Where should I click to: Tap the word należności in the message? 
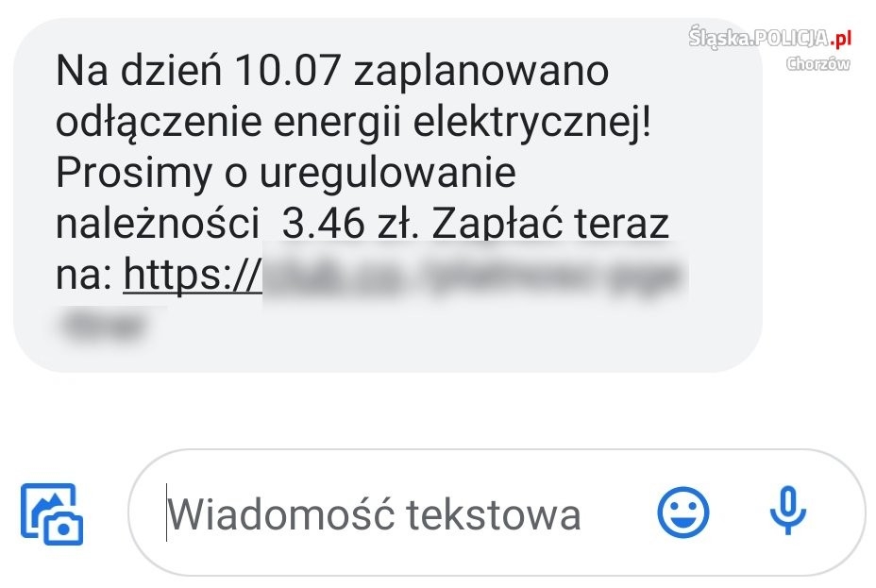(x=158, y=224)
